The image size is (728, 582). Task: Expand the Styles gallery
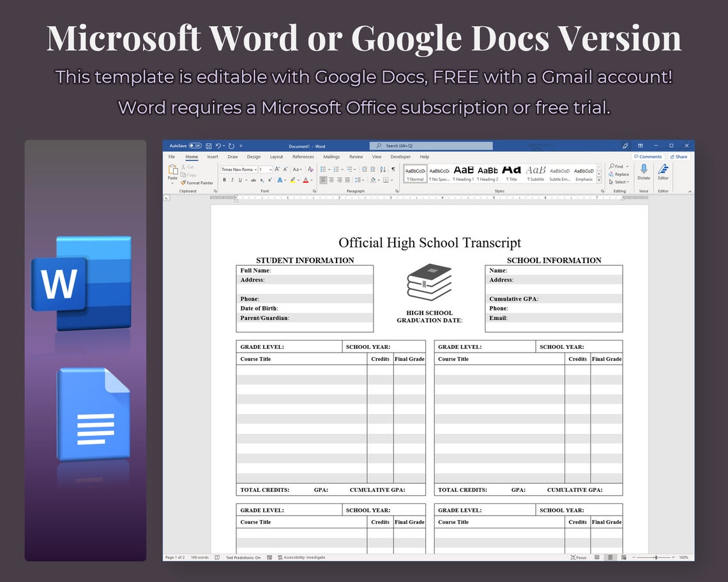[x=599, y=180]
